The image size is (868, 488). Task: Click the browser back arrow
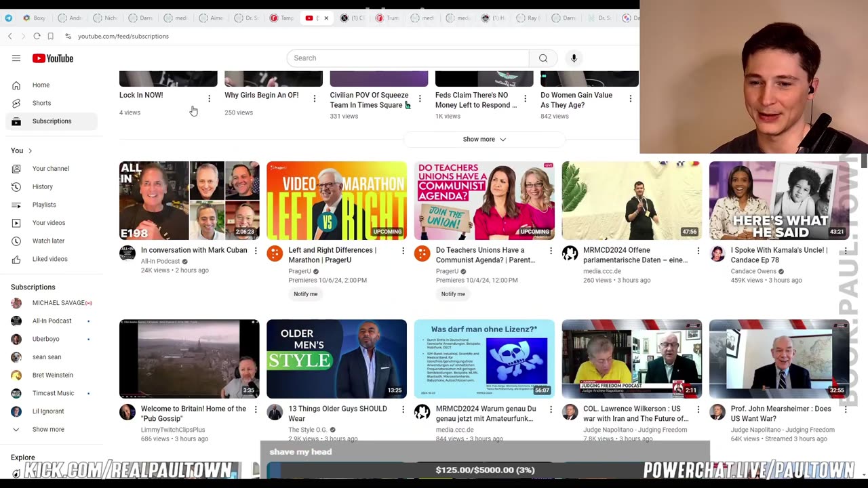coord(9,36)
